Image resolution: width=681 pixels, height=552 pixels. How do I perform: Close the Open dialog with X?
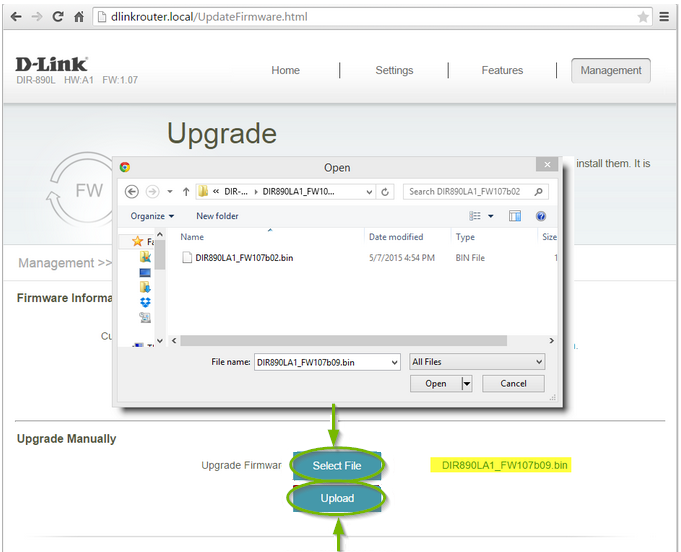point(547,164)
